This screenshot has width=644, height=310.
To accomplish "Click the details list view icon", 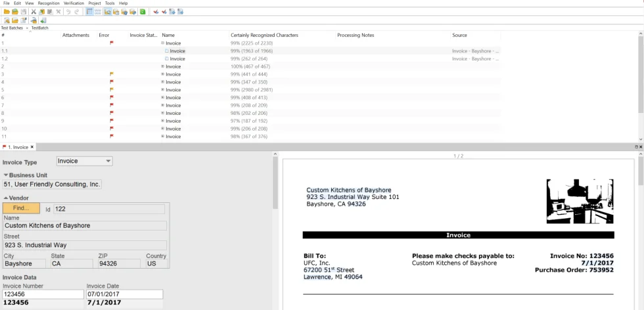I will coord(89,12).
